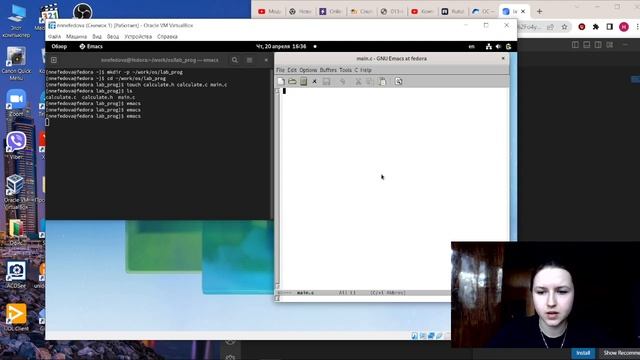Click the Emacs Save buffer icon
Viewport: 640px width, 360px height.
click(x=327, y=82)
